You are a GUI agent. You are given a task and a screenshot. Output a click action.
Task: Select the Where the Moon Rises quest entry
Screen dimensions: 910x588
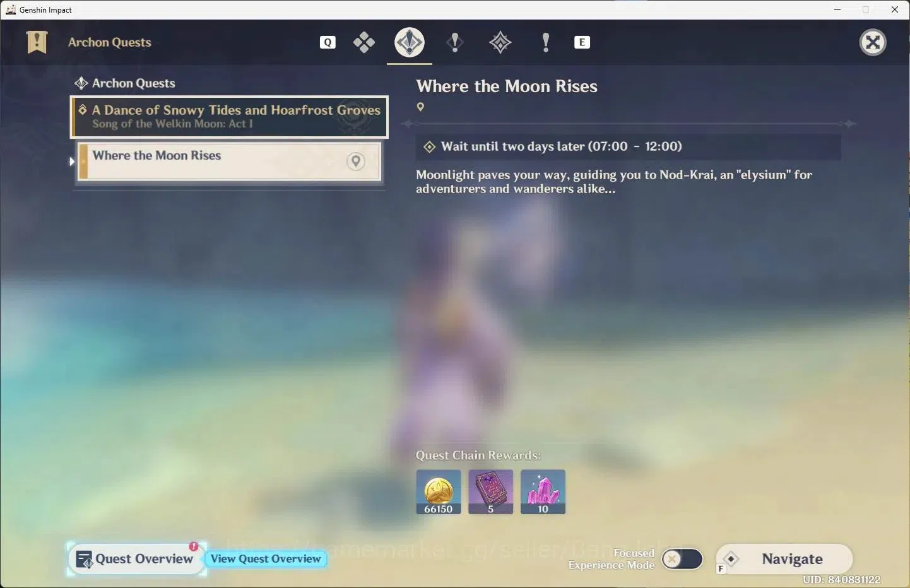click(x=230, y=162)
